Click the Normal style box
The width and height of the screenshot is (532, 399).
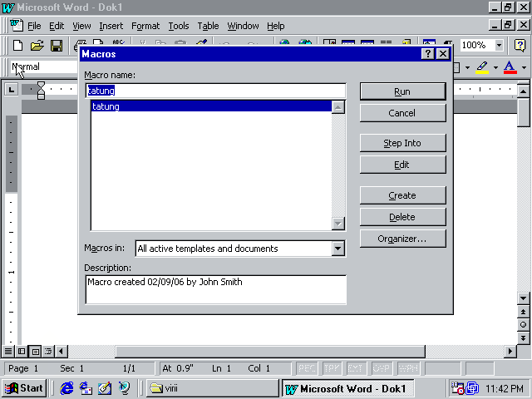click(x=44, y=66)
